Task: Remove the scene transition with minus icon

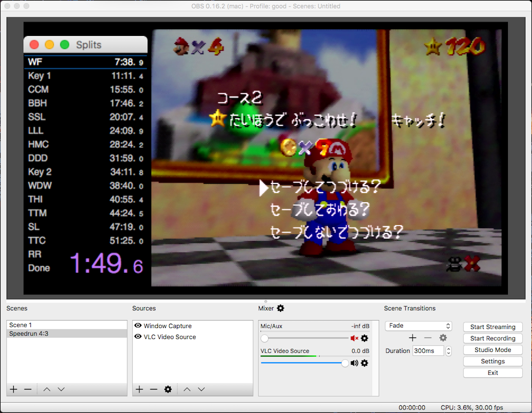Action: [428, 338]
